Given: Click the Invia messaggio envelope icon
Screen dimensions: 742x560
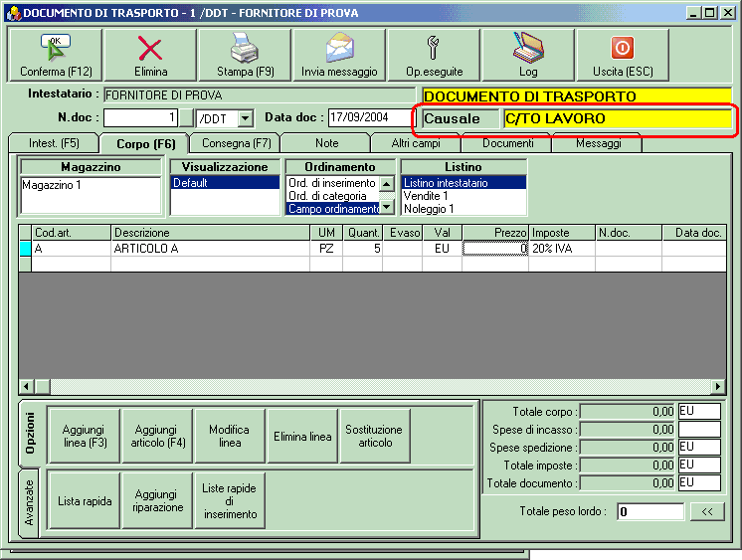Looking at the screenshot, I should [x=339, y=48].
